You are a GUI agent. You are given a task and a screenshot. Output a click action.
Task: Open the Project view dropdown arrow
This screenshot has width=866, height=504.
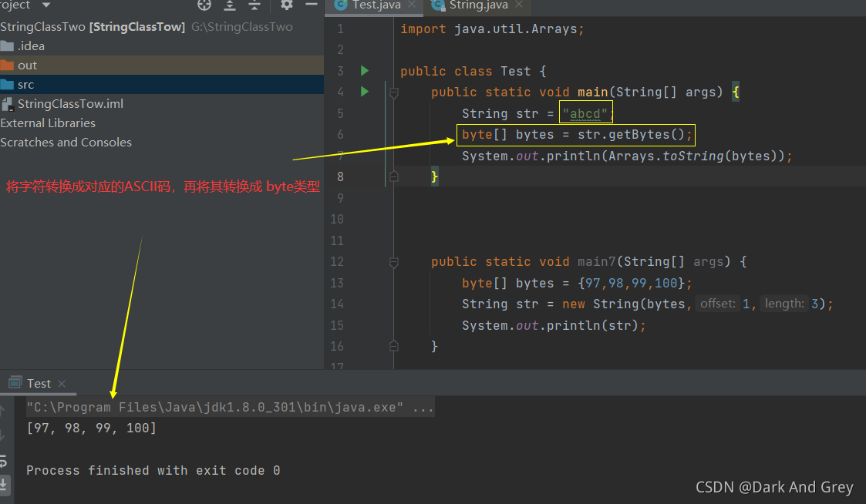(45, 5)
